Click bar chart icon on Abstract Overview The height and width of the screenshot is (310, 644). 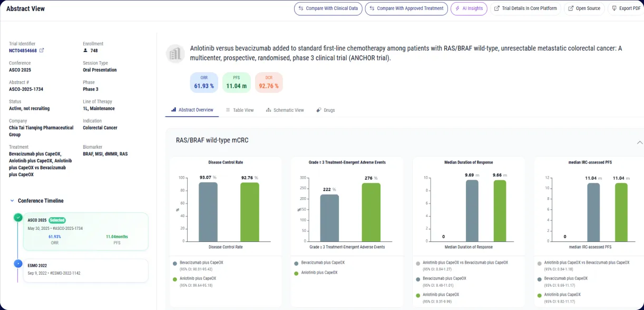click(174, 110)
